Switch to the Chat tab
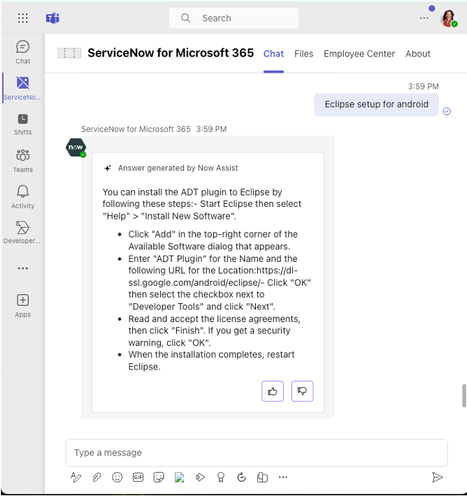Image resolution: width=467 pixels, height=496 pixels. pyautogui.click(x=273, y=54)
